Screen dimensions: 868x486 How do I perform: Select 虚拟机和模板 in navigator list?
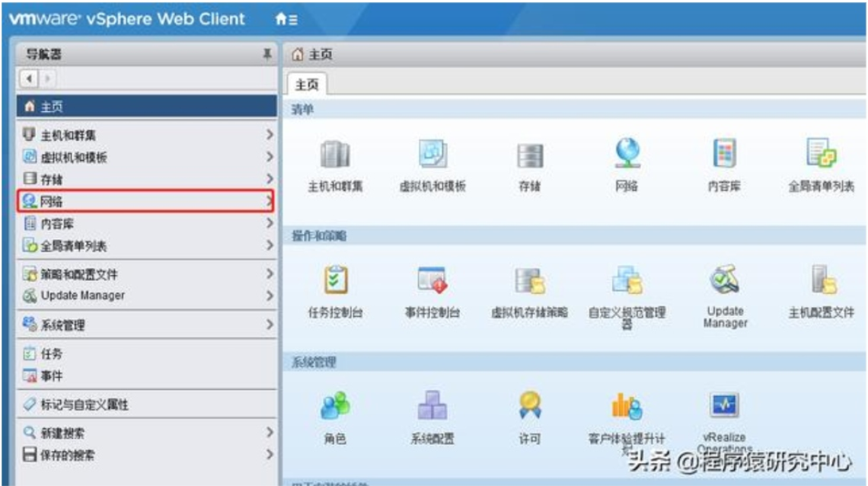pos(147,157)
